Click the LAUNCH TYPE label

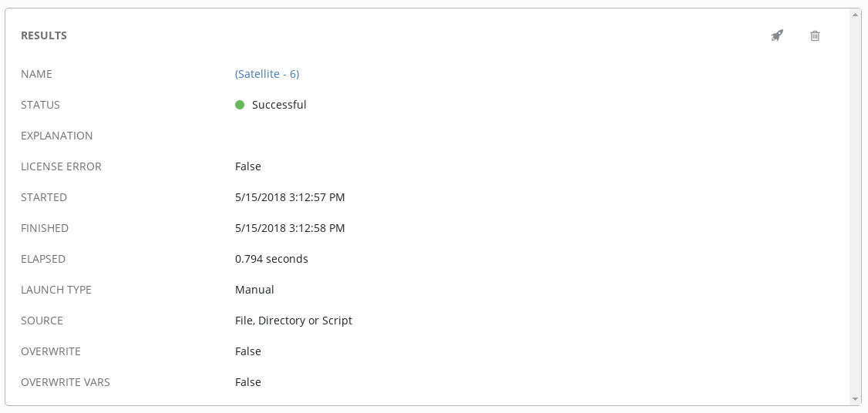[x=56, y=290]
